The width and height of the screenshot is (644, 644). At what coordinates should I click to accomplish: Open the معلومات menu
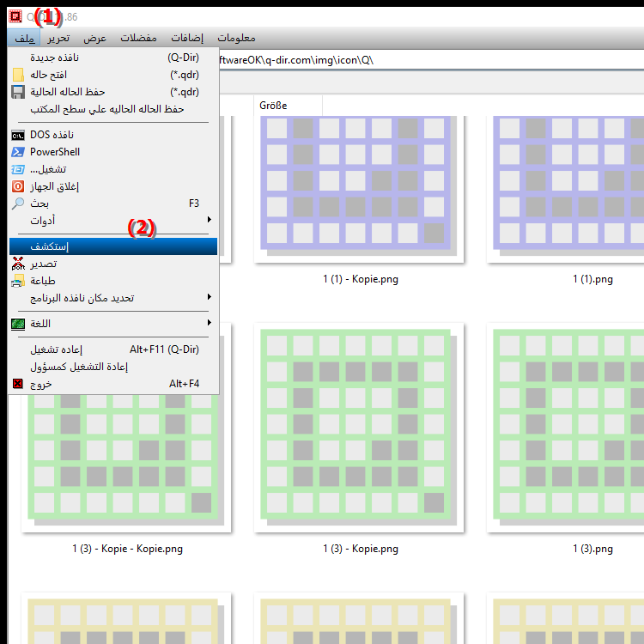[236, 38]
